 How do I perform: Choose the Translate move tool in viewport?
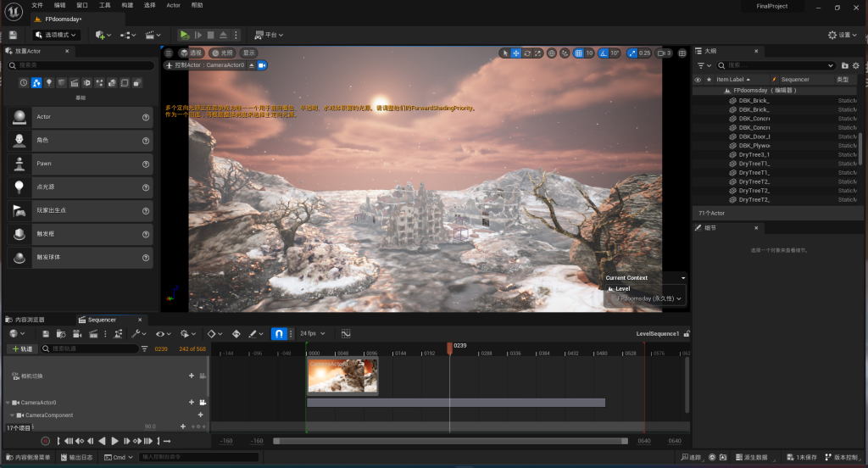click(x=516, y=53)
